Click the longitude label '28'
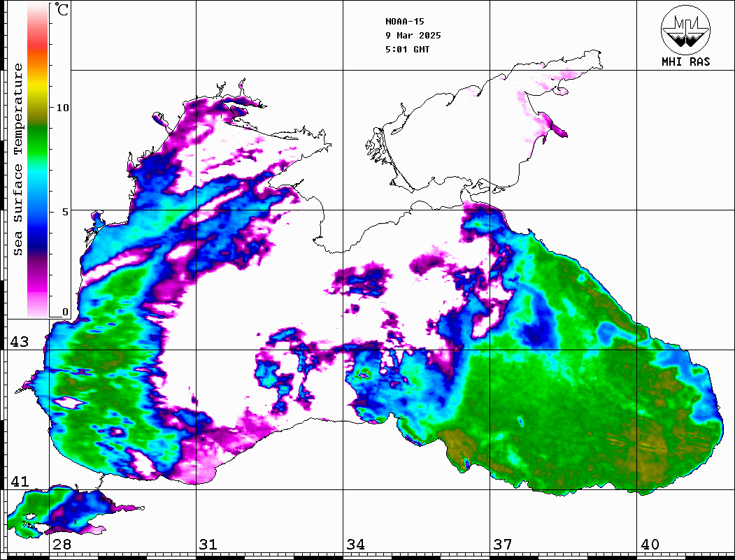Image resolution: width=735 pixels, height=560 pixels. point(62,544)
